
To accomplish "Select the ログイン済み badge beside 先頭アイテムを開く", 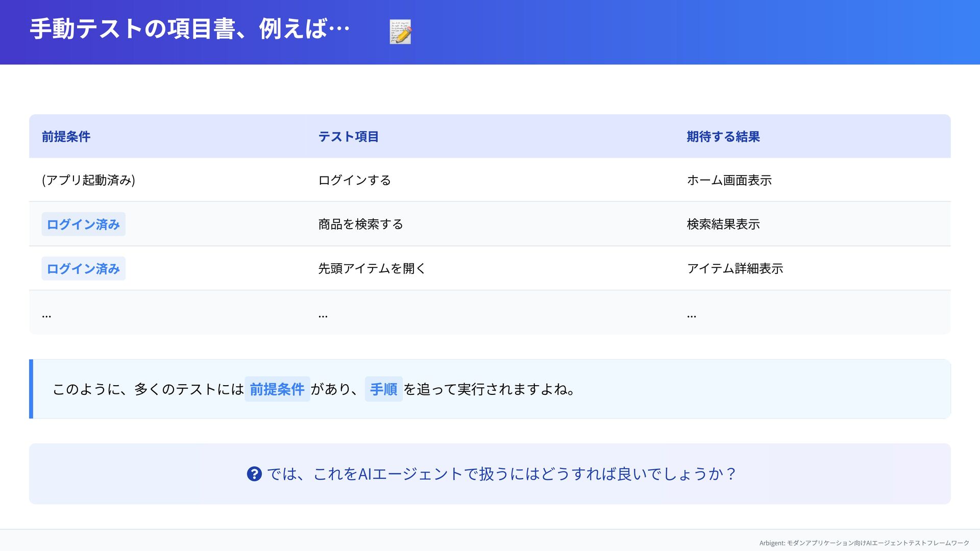I will coord(83,269).
